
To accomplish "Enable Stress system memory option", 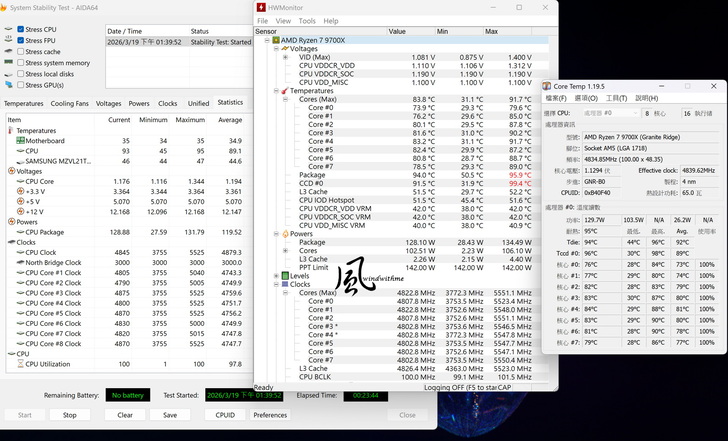I will 21,63.
